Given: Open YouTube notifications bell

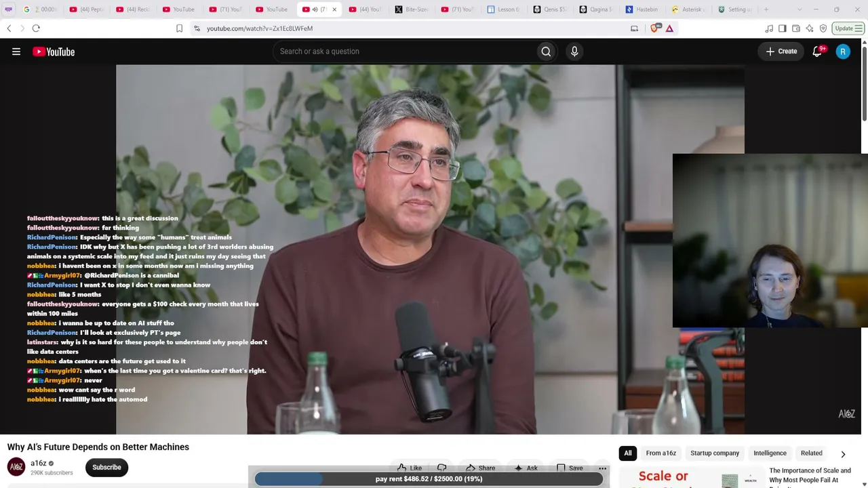Looking at the screenshot, I should tap(817, 52).
